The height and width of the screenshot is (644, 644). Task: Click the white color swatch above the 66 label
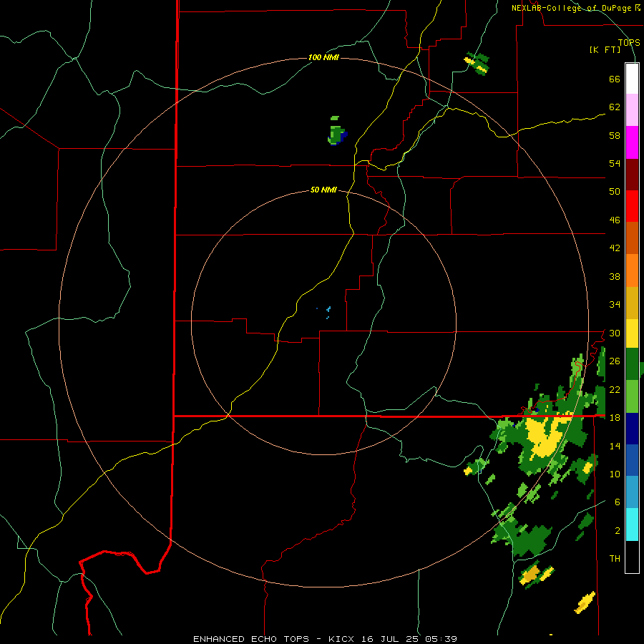[632, 79]
